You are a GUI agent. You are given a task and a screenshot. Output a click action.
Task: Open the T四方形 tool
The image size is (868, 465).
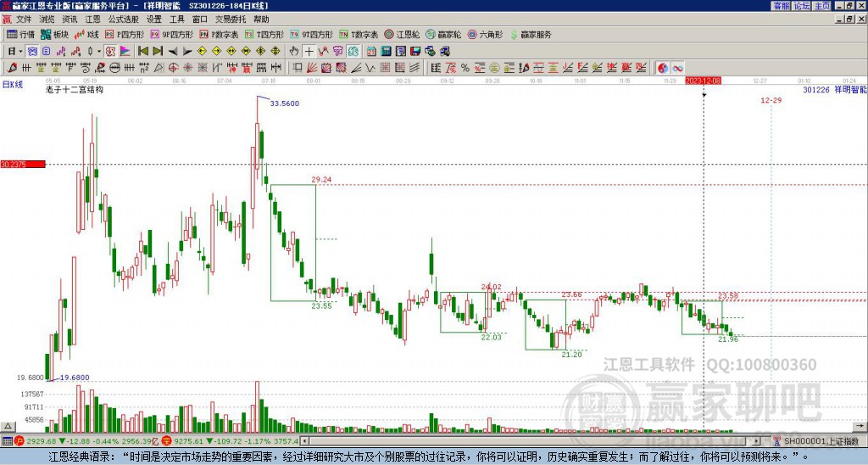click(x=264, y=34)
